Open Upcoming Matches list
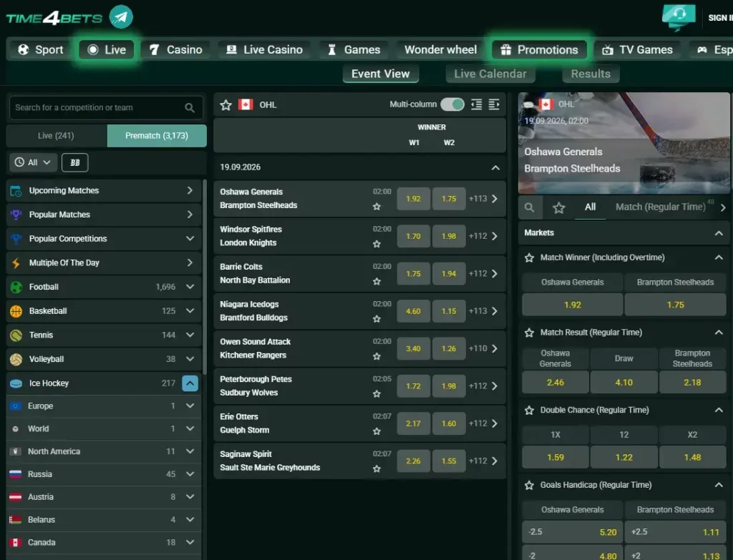 (x=105, y=190)
